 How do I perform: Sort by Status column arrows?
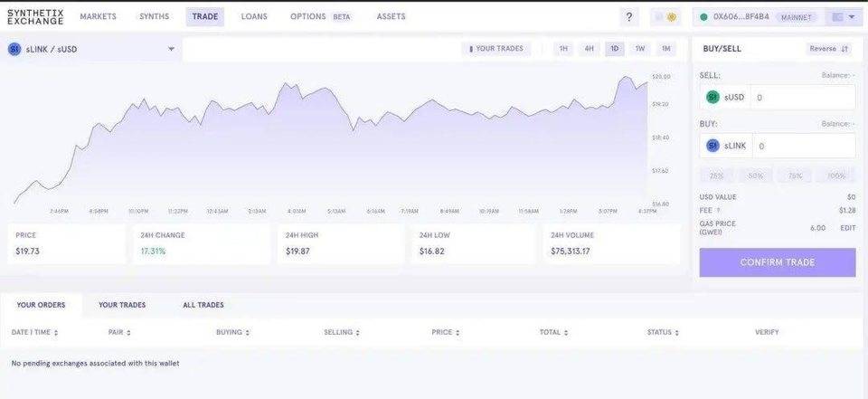click(x=677, y=333)
